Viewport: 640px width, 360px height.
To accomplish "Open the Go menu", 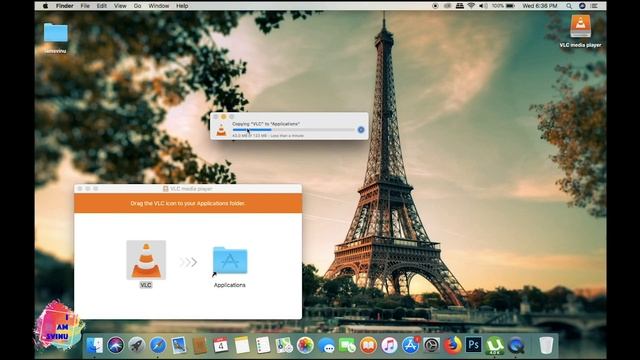I will point(138,6).
